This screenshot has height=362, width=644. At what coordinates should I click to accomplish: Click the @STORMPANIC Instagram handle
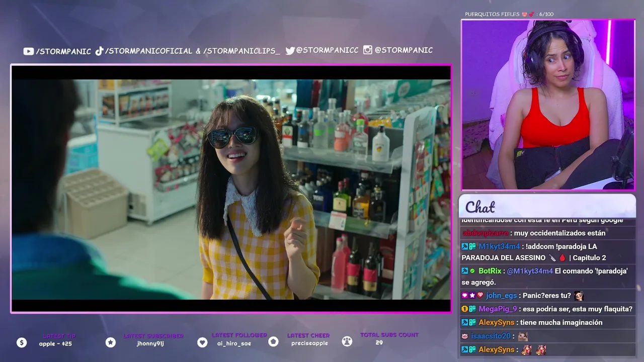[404, 50]
